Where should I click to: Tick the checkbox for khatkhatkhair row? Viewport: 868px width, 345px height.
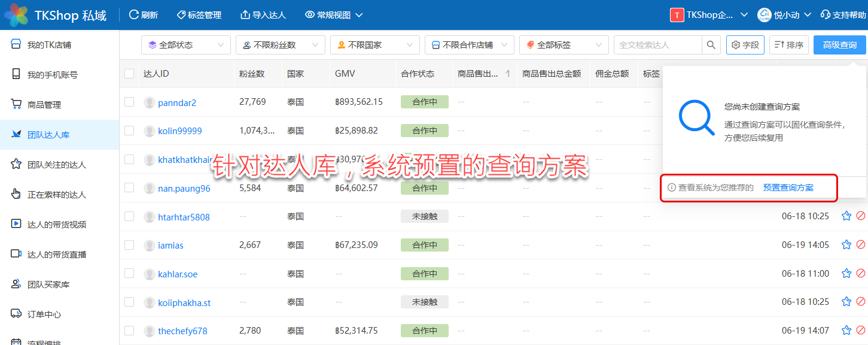point(129,159)
